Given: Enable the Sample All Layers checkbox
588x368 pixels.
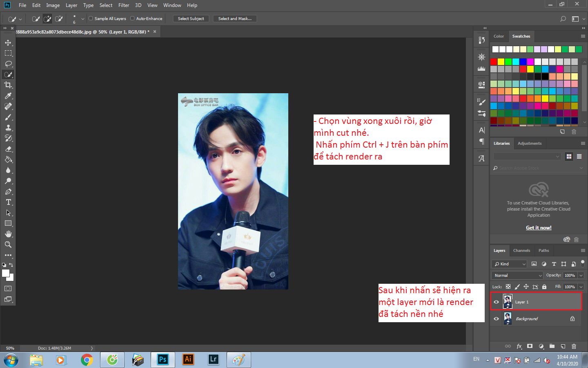Looking at the screenshot, I should [91, 18].
